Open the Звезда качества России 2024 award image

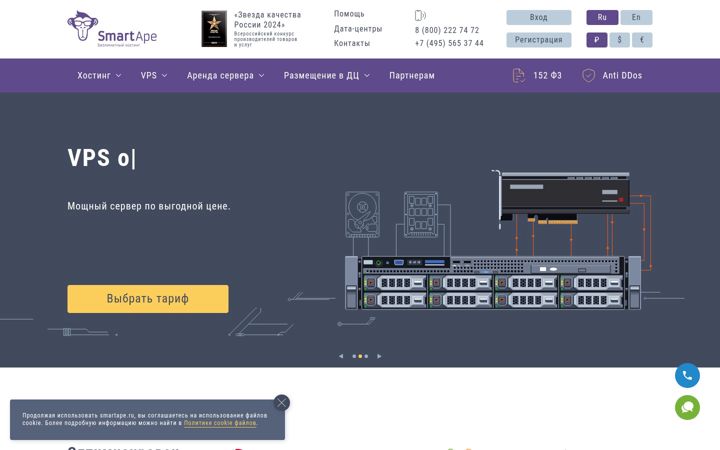pos(214,28)
